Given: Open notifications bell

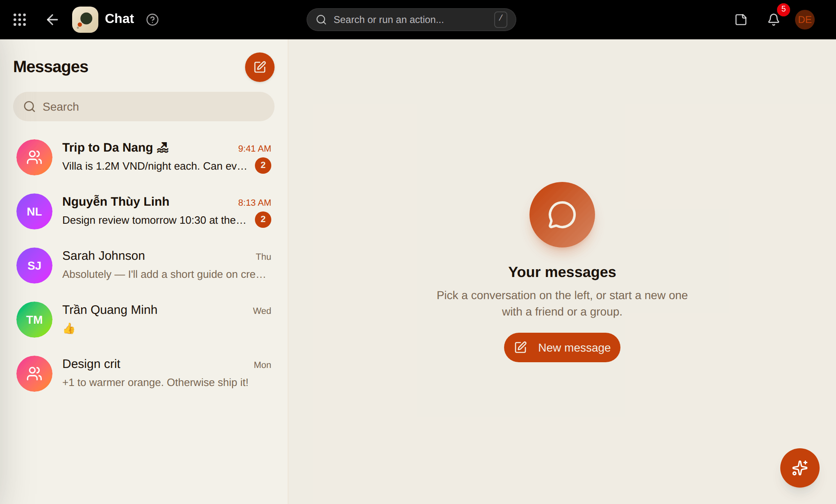Looking at the screenshot, I should 774,20.
